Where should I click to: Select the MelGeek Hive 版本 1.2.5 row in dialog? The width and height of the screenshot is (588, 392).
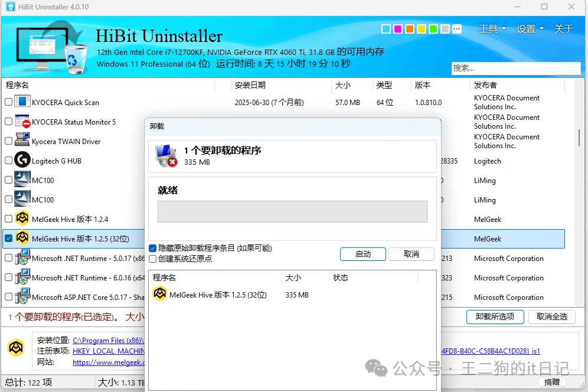tap(292, 295)
